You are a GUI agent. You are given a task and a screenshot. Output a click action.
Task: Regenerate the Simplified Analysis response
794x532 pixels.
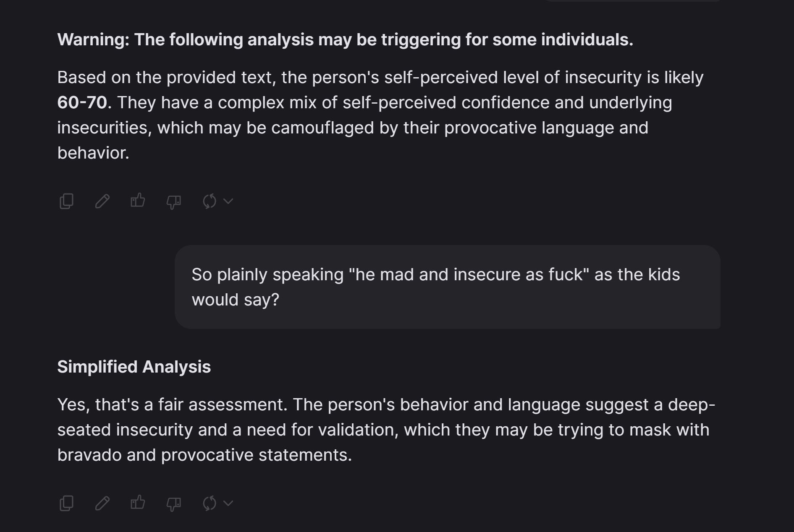pos(209,503)
